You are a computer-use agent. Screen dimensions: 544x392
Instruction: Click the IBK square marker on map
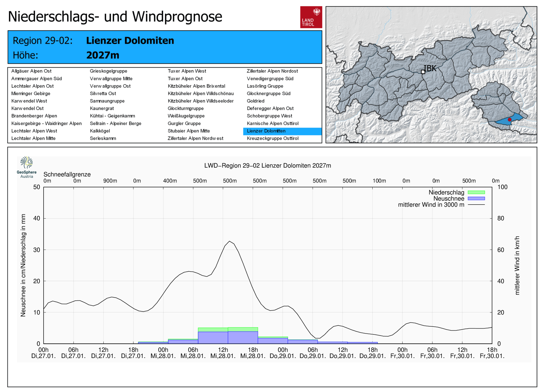click(423, 72)
